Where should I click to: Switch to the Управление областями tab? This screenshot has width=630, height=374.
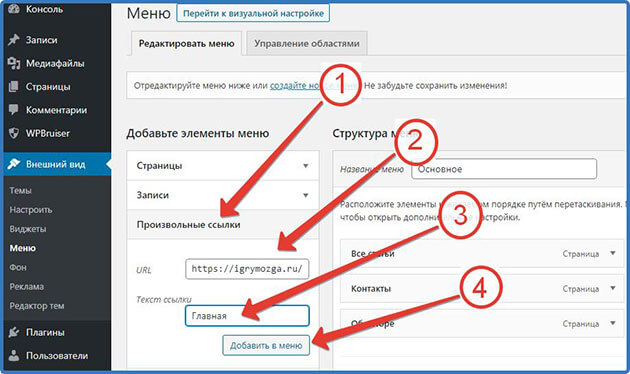307,43
